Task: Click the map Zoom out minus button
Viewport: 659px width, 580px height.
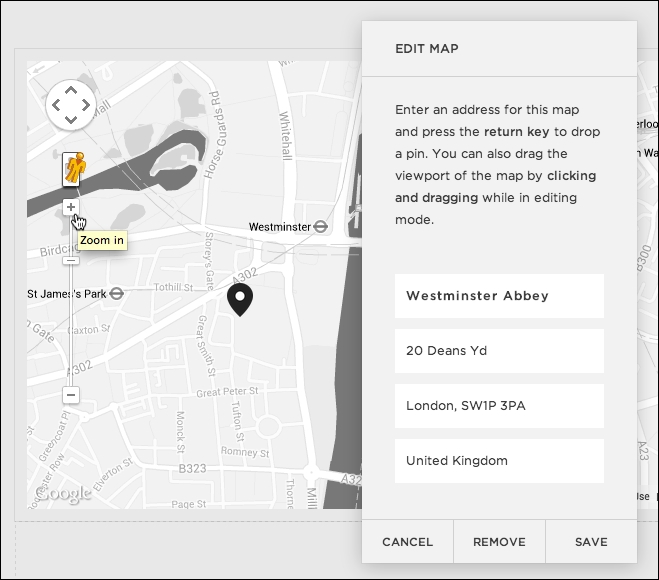Action: 71,395
